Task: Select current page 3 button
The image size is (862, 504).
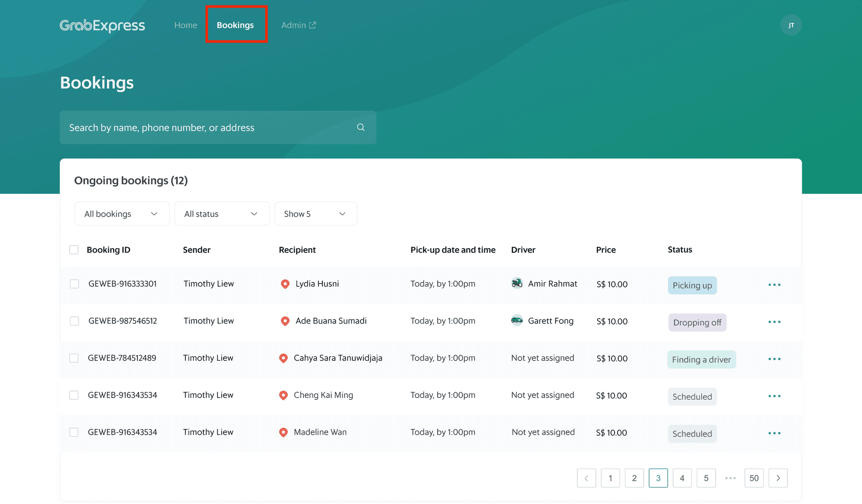Action: click(658, 478)
